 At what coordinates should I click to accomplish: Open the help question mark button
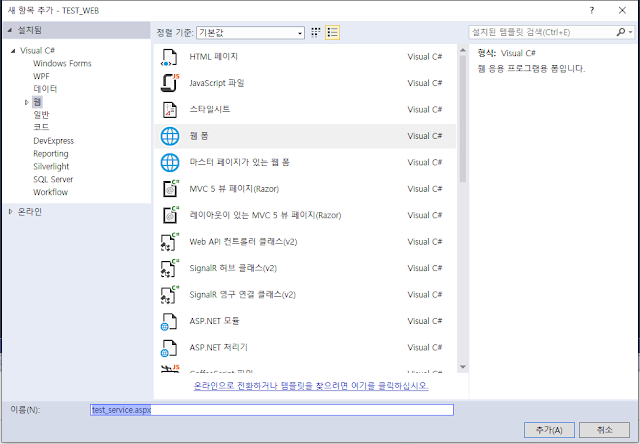point(592,10)
